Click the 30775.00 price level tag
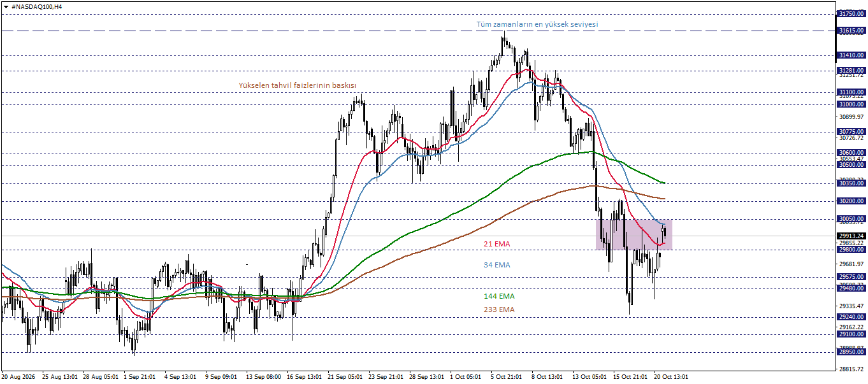Screen dimensions: 868x384 tap(851, 132)
